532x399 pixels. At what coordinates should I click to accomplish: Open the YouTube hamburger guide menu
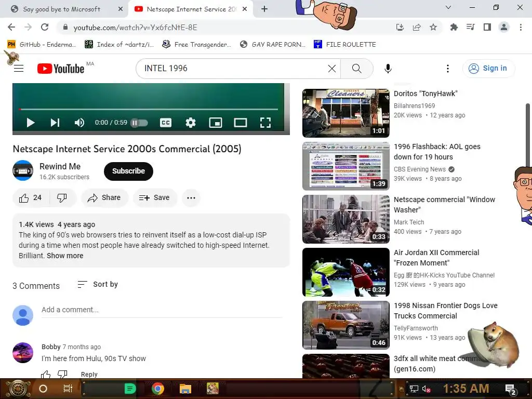coord(19,69)
